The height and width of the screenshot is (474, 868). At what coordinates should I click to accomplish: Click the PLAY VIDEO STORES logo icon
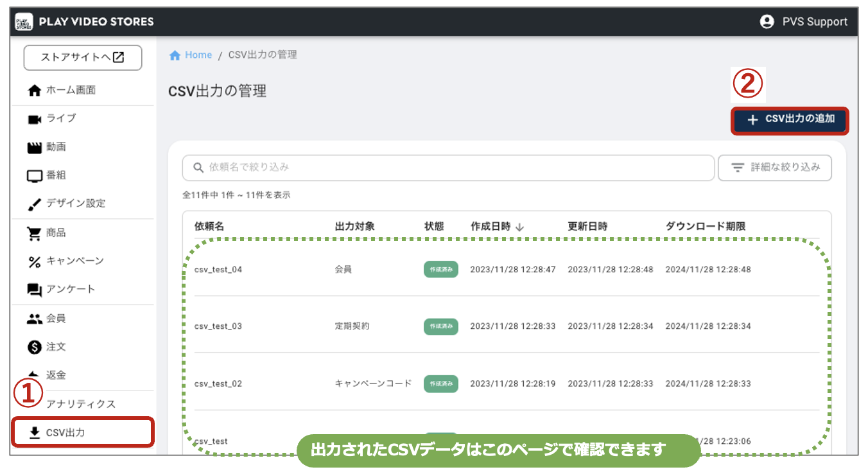(x=24, y=22)
